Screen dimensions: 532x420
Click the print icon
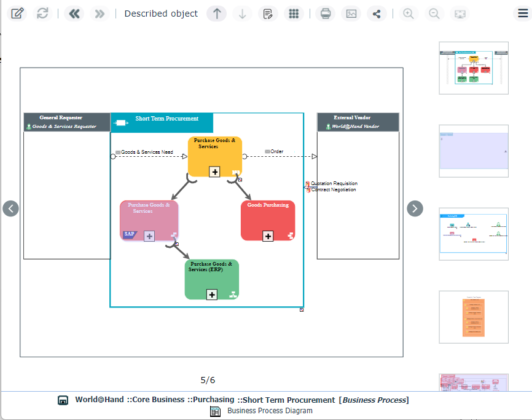326,14
